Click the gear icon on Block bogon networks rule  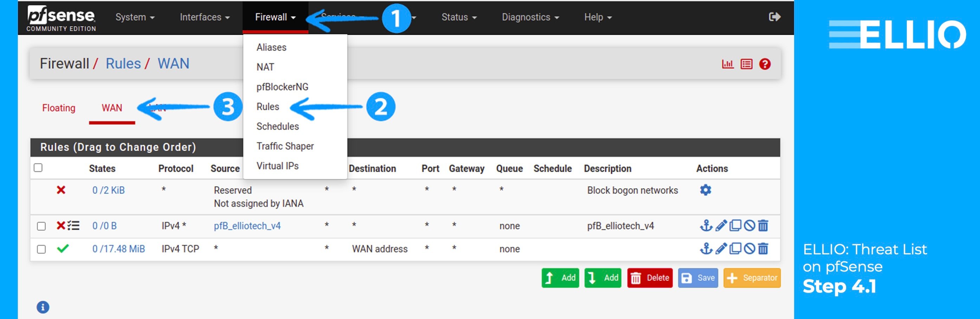pyautogui.click(x=705, y=190)
